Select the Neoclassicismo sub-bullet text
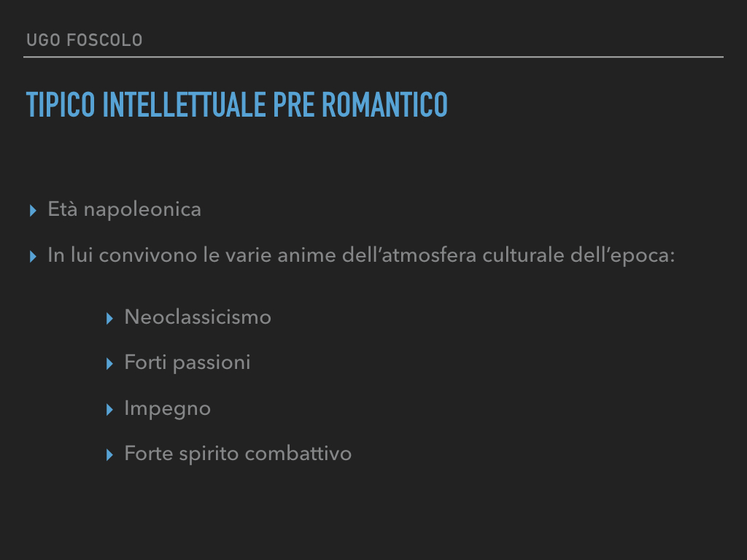The width and height of the screenshot is (747, 560). 198,317
